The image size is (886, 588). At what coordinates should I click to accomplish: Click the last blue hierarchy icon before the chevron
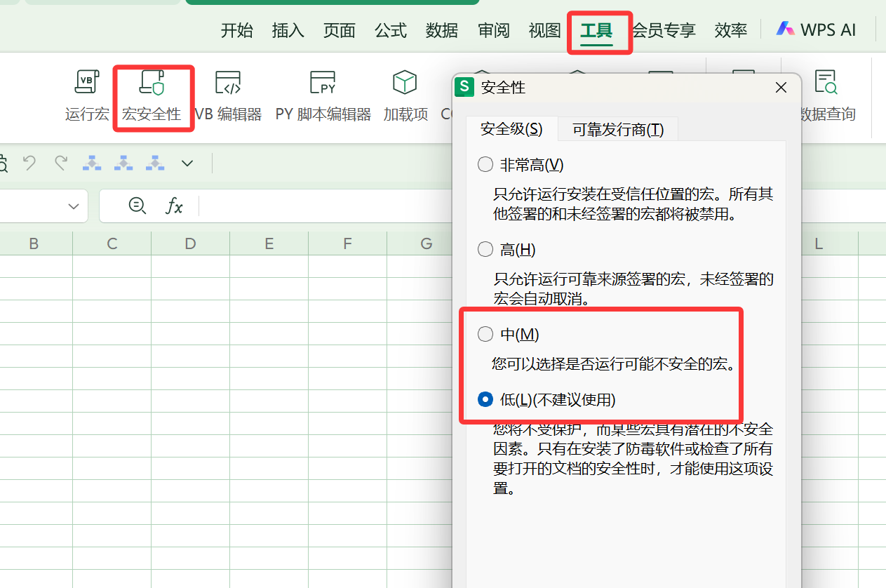point(155,163)
